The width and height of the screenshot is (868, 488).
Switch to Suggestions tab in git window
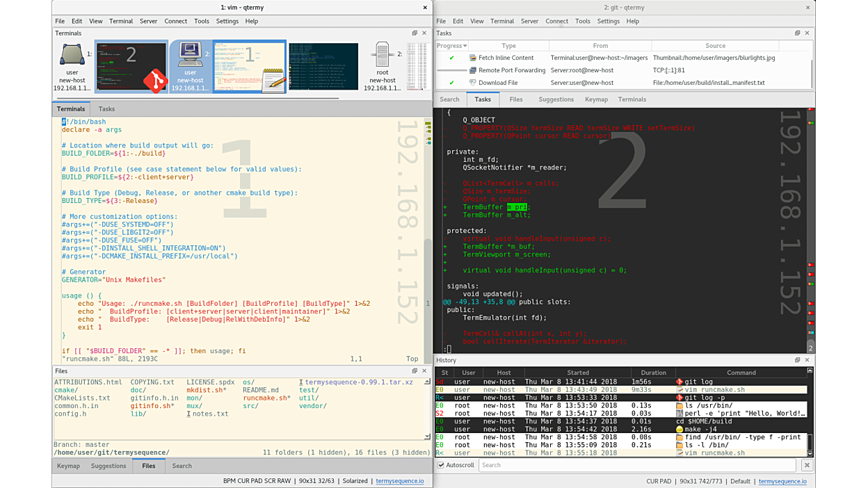pyautogui.click(x=556, y=99)
